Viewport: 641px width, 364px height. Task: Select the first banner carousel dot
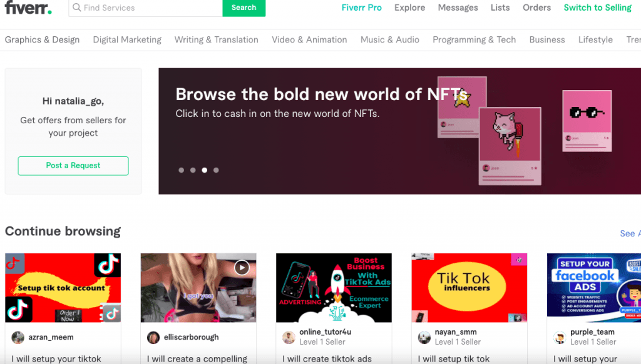click(x=182, y=170)
